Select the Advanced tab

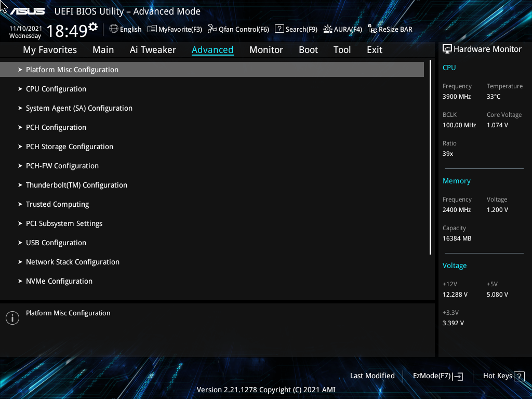212,50
